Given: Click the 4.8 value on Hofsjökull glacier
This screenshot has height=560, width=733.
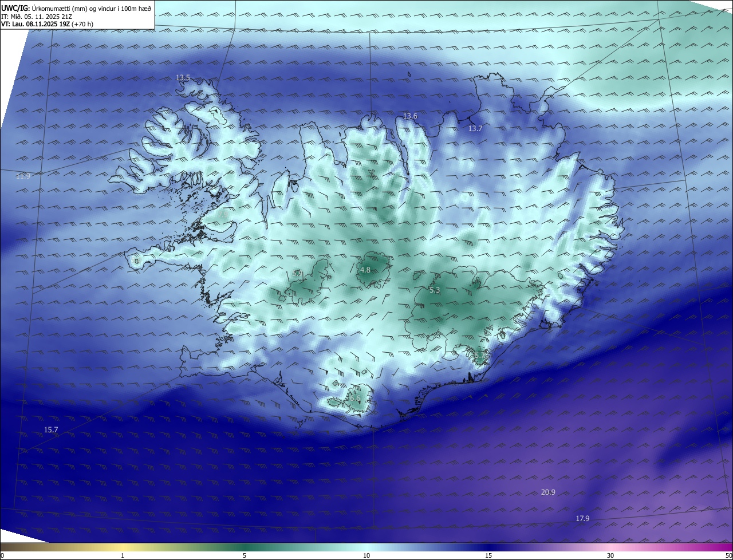Looking at the screenshot, I should [x=365, y=270].
